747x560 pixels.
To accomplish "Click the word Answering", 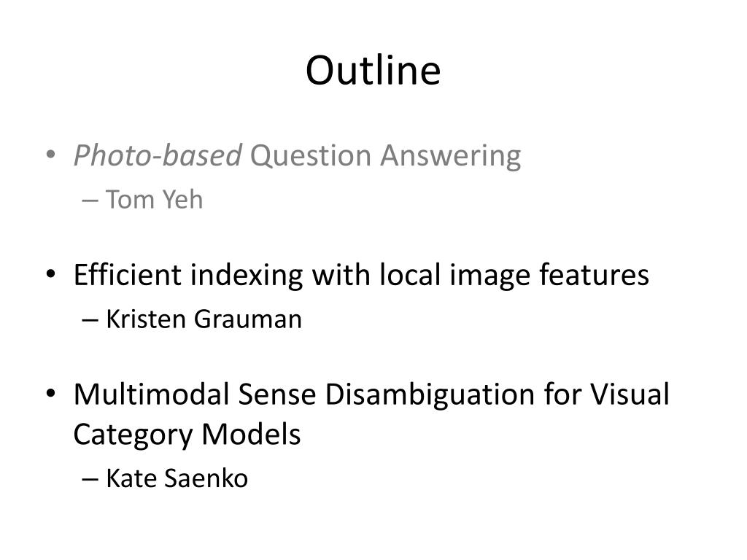I will point(450,156).
